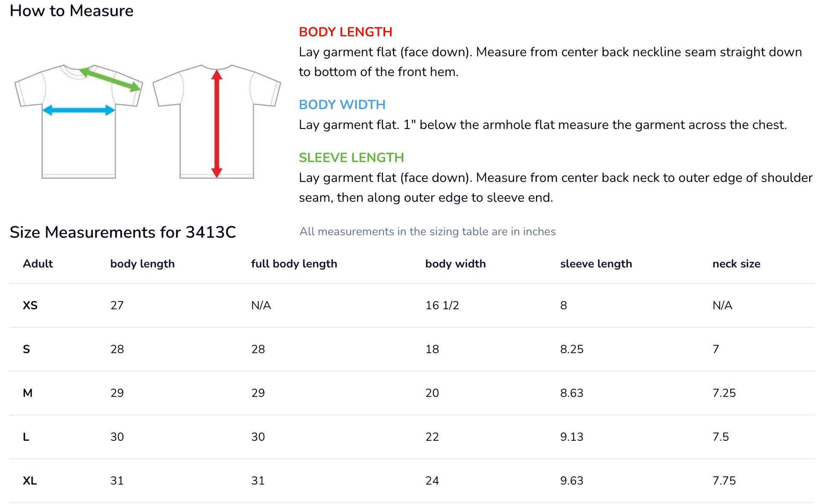The image size is (831, 504).
Task: Select the back-view t-shirt diagram
Action: (217, 121)
